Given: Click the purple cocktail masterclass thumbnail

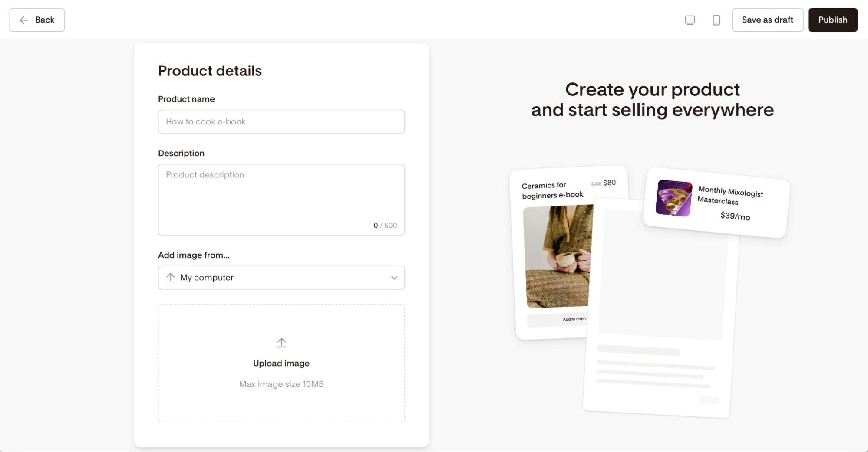Looking at the screenshot, I should coord(673,198).
